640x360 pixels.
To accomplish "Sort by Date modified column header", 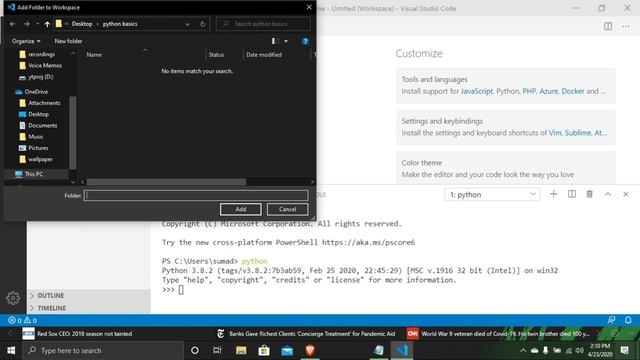I will tap(264, 55).
